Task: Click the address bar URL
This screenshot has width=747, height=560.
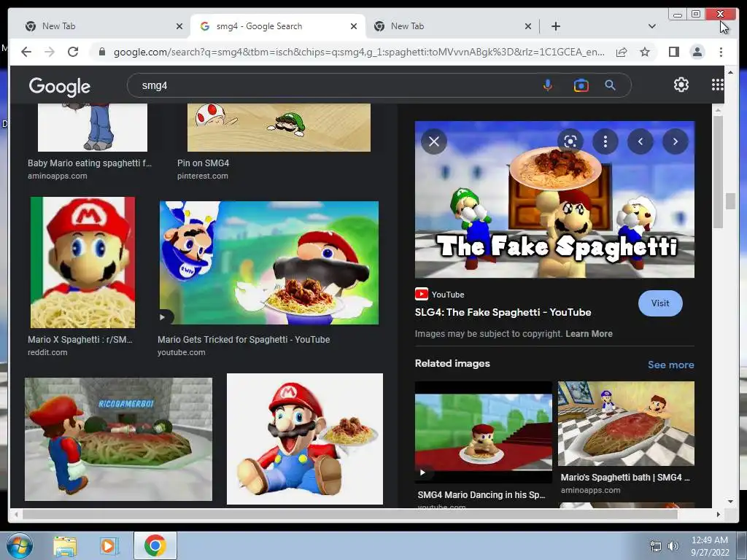Action: tap(359, 52)
